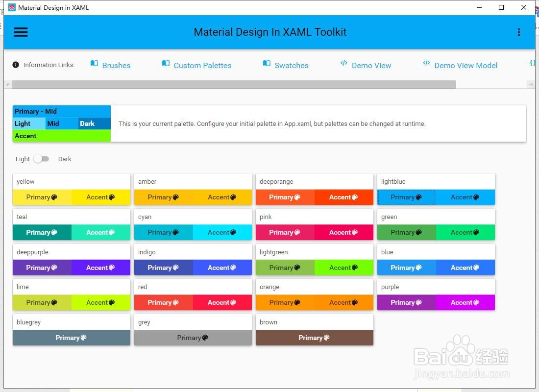This screenshot has width=539, height=392.
Task: Apply amber as Accent color
Action: click(x=222, y=197)
